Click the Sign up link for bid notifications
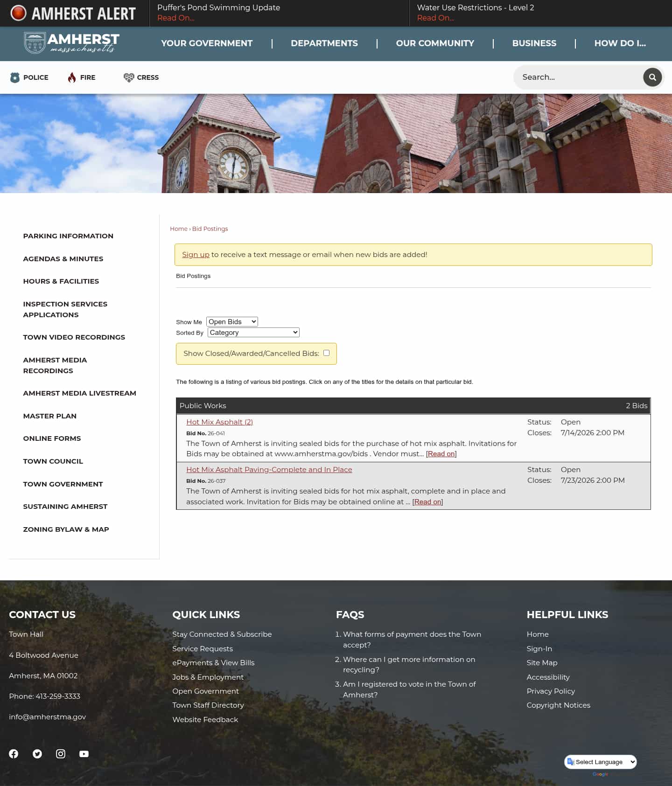The height and width of the screenshot is (786, 672). pyautogui.click(x=196, y=255)
